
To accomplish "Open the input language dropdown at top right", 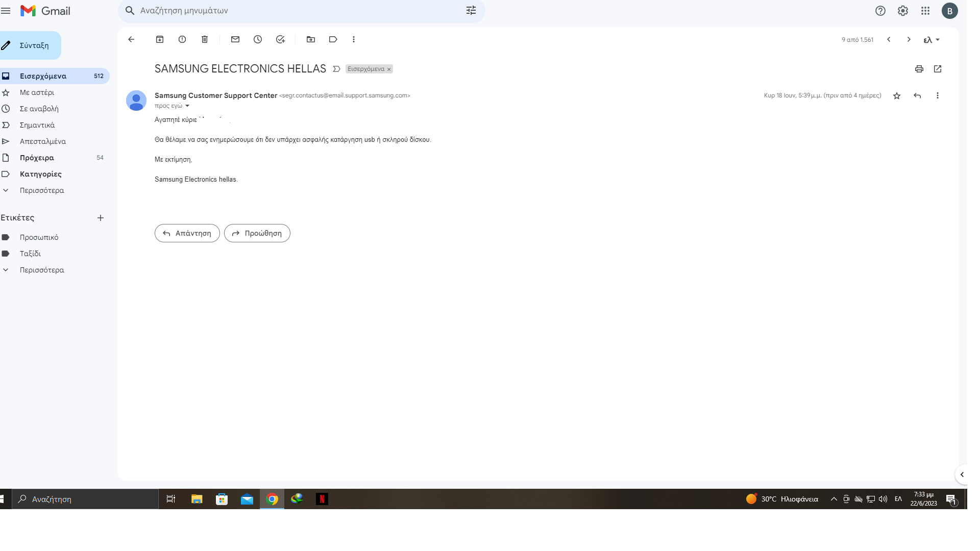I will [x=932, y=40].
